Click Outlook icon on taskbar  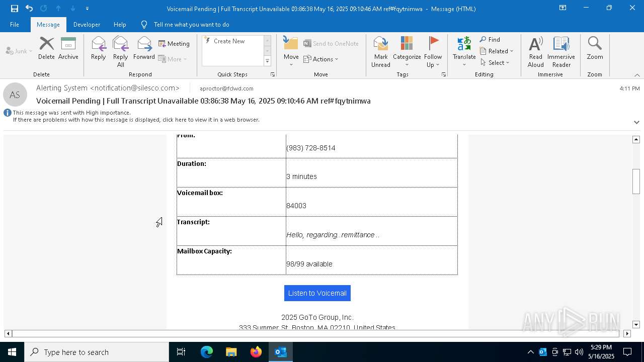tap(281, 352)
